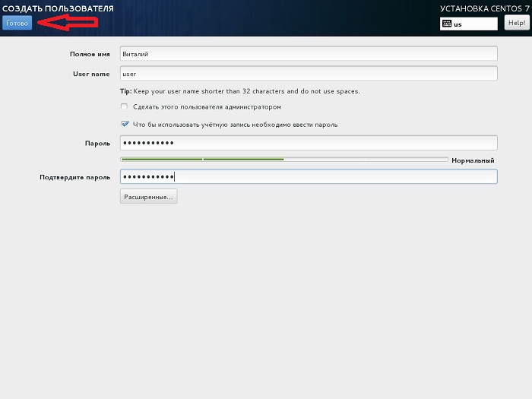532x399 pixels.
Task: Open the Расширенные... settings button
Action: point(149,196)
